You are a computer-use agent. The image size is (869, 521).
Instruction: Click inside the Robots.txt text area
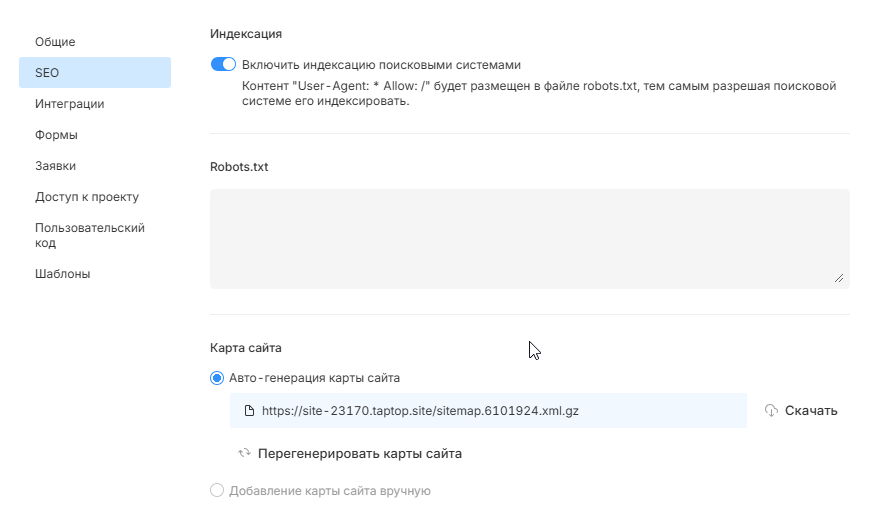529,239
